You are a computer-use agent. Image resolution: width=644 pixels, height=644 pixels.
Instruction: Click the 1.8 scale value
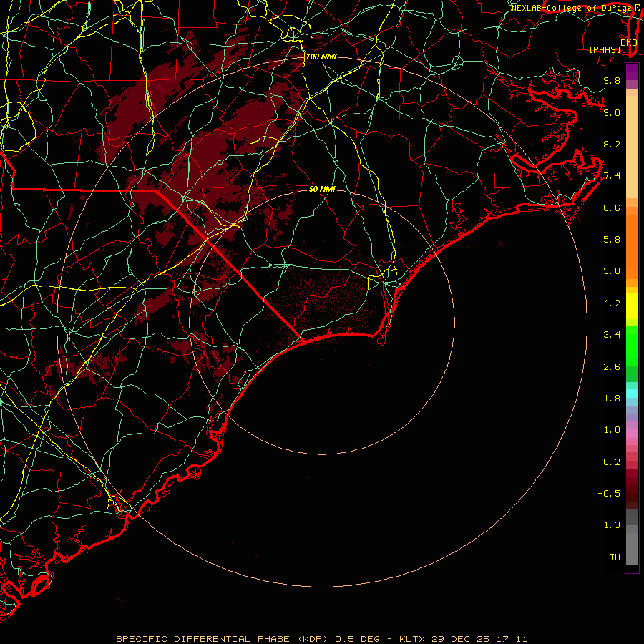click(x=612, y=399)
